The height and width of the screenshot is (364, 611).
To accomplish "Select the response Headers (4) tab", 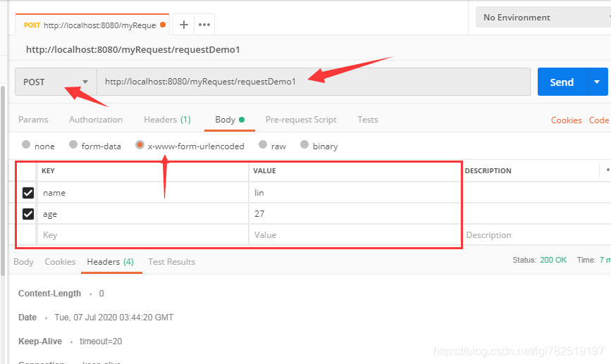I will point(111,262).
